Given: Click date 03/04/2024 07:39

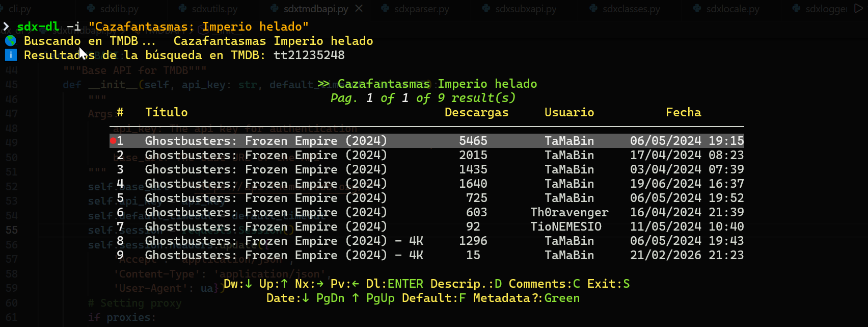Looking at the screenshot, I should [687, 169].
